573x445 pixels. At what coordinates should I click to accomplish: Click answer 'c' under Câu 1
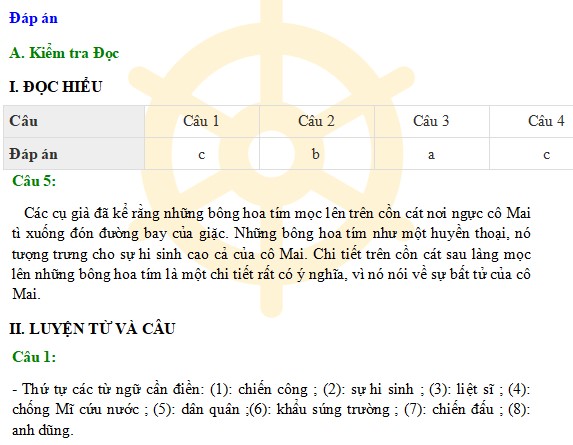pos(202,155)
